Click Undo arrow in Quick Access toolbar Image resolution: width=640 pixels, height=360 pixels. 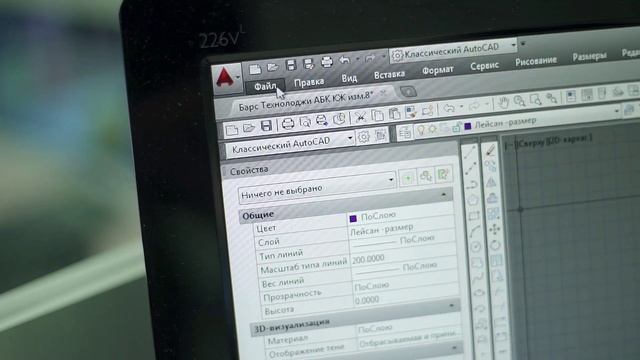coord(344,60)
